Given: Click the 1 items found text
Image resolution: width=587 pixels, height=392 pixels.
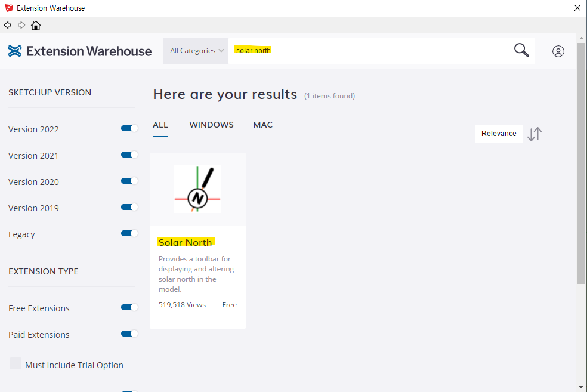Looking at the screenshot, I should [x=329, y=96].
